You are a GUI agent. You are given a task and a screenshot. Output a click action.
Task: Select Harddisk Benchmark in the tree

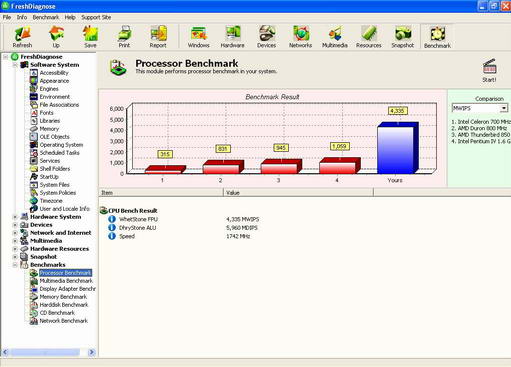[64, 305]
